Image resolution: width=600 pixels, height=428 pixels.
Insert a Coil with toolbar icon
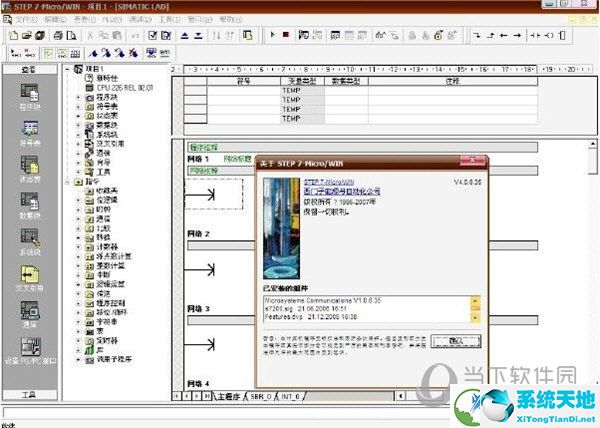549,35
